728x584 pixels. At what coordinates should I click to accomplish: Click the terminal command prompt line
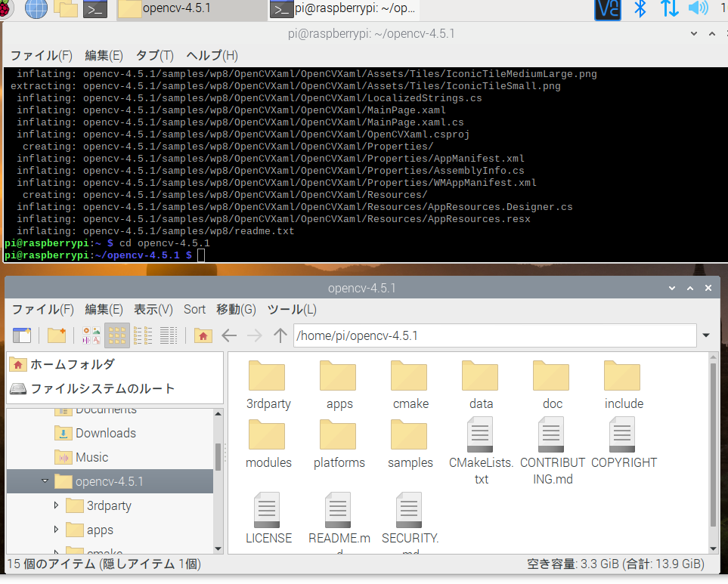click(x=104, y=255)
